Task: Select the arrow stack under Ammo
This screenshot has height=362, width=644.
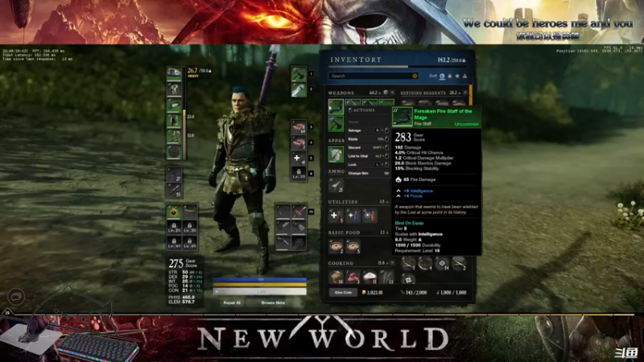Action: [336, 185]
